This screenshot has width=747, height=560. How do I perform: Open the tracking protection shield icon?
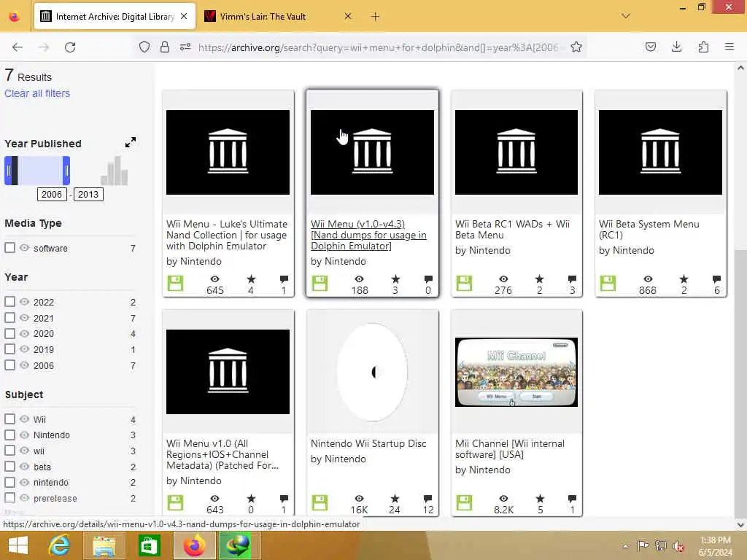click(144, 47)
